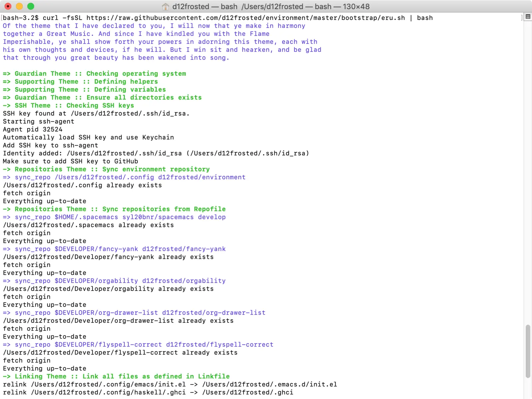Click the split pane icon at top right
Viewport: 532px width, 399px height.
click(528, 17)
